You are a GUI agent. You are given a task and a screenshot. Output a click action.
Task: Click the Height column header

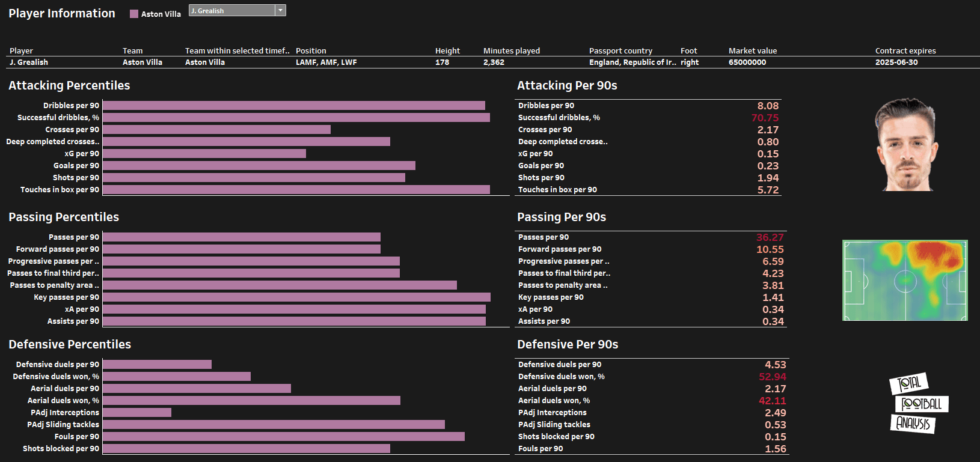pyautogui.click(x=447, y=51)
